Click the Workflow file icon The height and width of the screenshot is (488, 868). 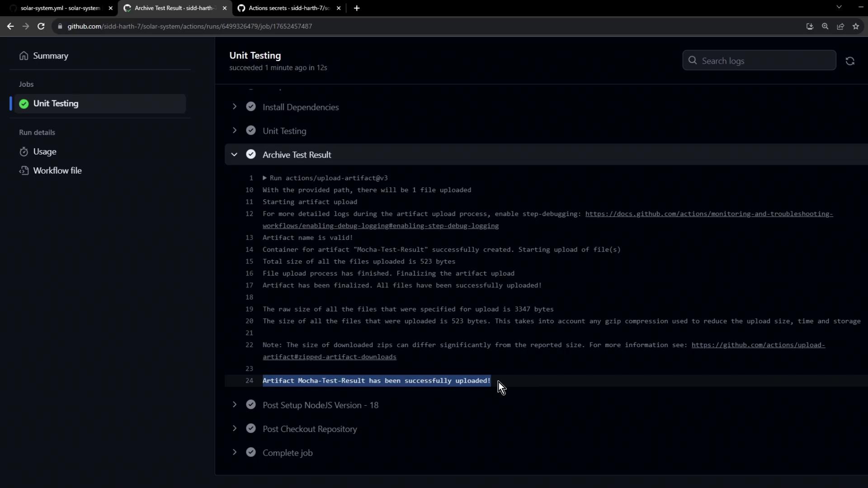point(24,171)
